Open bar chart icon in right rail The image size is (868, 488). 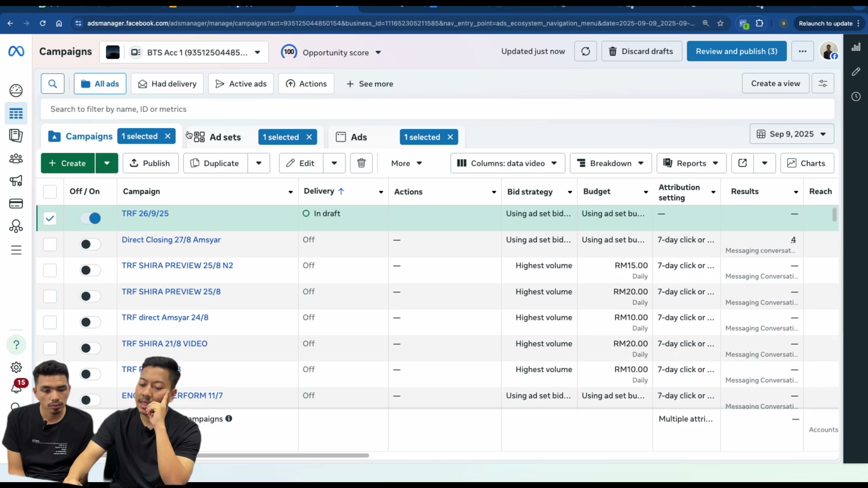pos(856,47)
